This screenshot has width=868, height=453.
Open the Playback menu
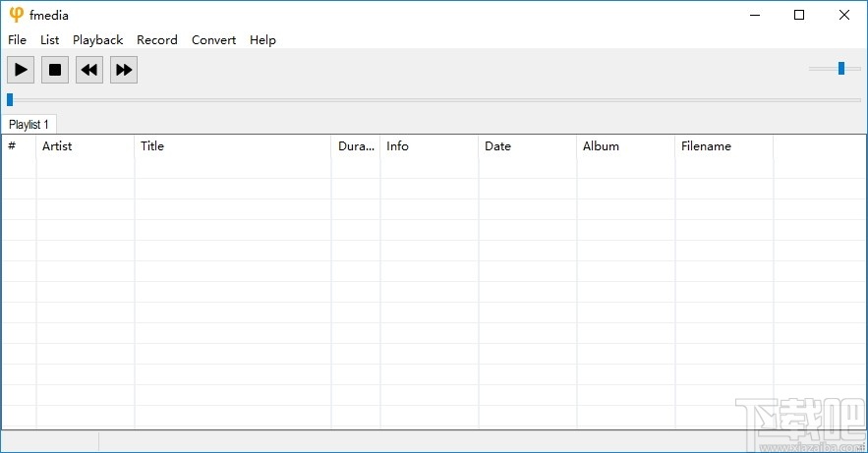[x=97, y=40]
